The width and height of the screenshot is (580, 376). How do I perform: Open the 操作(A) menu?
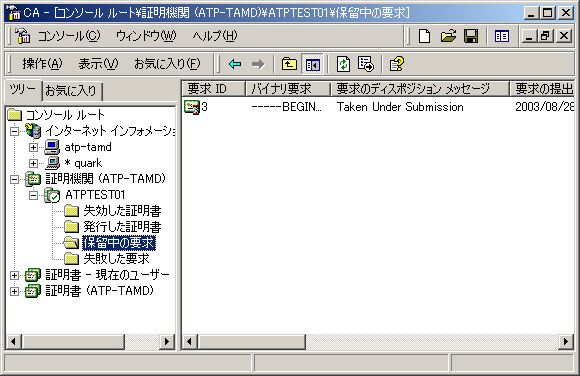coord(42,64)
